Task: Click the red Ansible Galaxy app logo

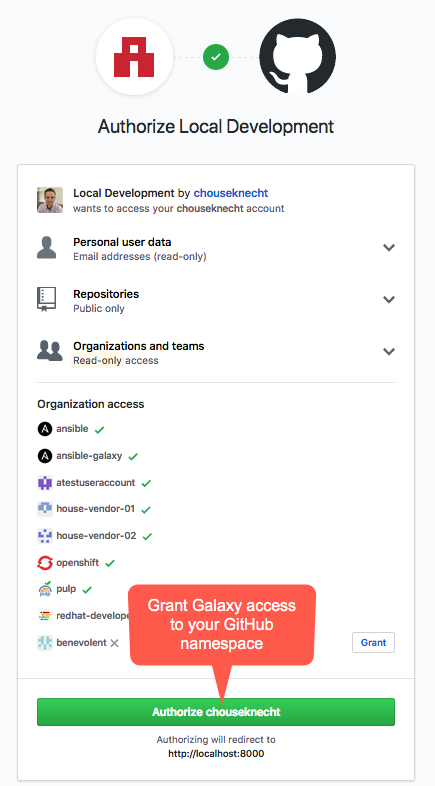Action: pos(134,57)
